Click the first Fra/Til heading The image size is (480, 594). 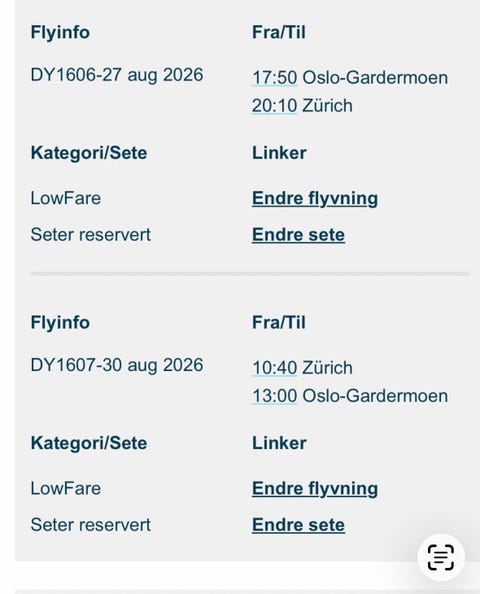click(279, 32)
